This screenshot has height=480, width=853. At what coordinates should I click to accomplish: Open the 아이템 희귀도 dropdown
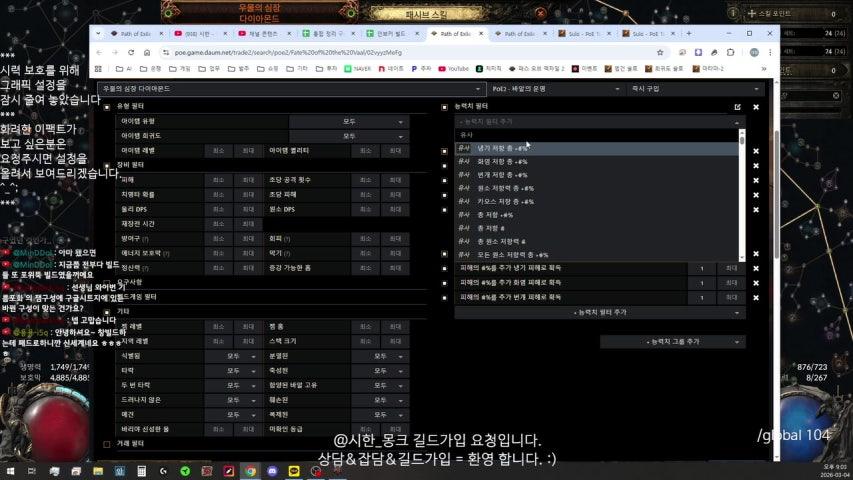[x=349, y=136]
